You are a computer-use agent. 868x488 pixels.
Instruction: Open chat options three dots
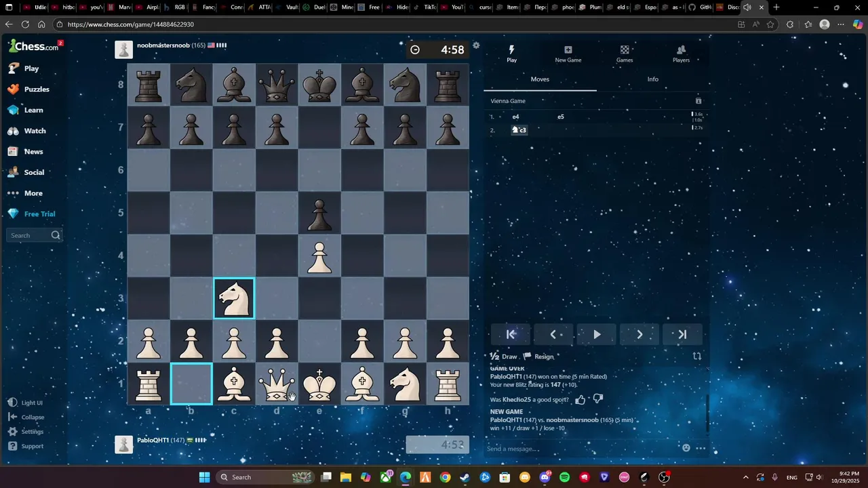click(x=701, y=448)
